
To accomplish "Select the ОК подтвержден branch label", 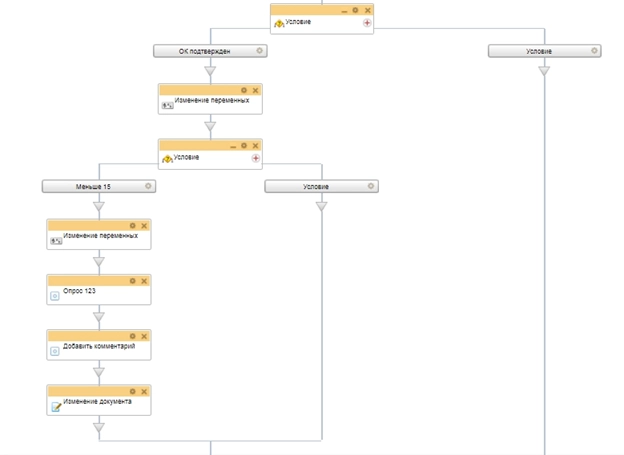I will tap(204, 51).
